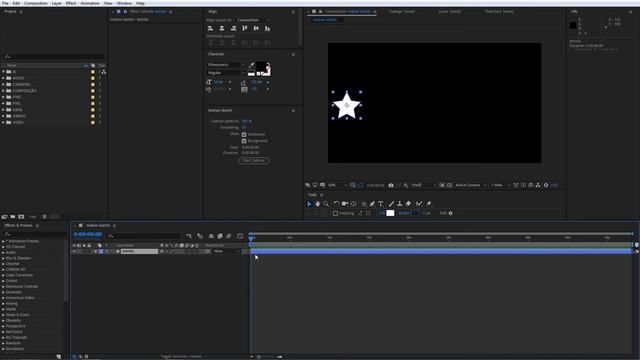This screenshot has width=640, height=360.
Task: Click the Toggle Transparency Grid icon
Action: [x=449, y=185]
